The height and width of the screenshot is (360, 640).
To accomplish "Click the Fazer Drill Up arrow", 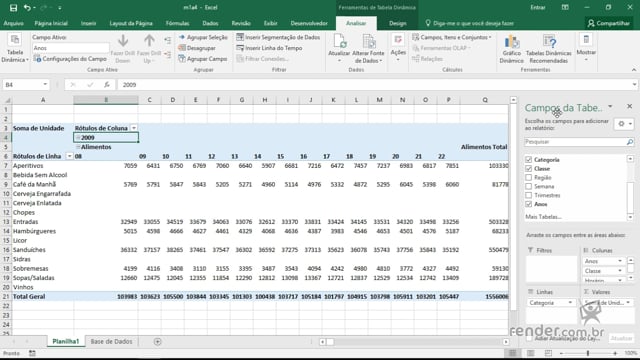I will tap(149, 49).
